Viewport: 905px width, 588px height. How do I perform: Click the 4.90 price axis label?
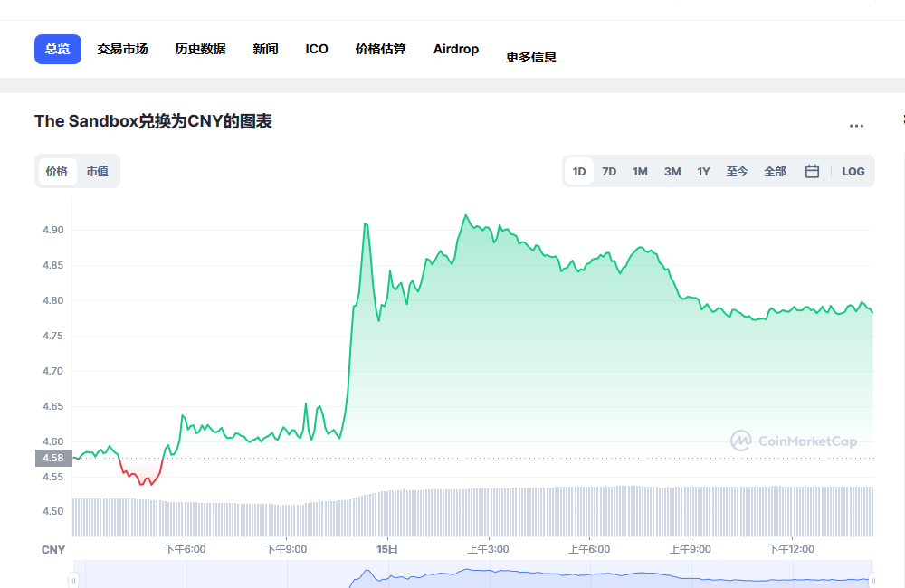click(53, 230)
